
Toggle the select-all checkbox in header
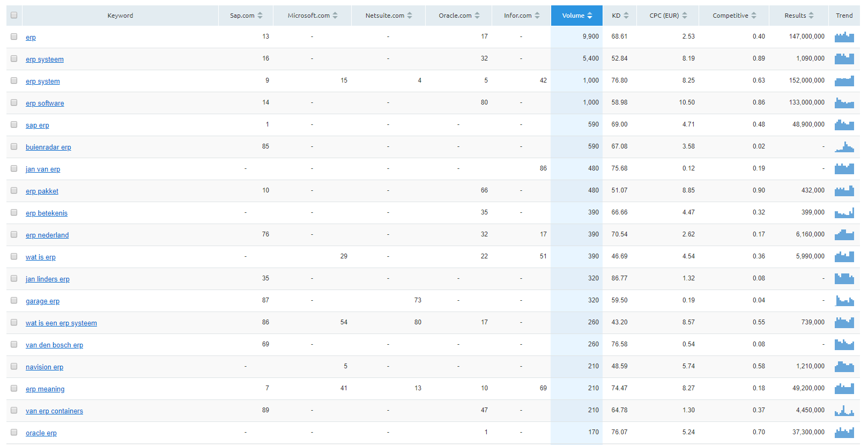(14, 15)
